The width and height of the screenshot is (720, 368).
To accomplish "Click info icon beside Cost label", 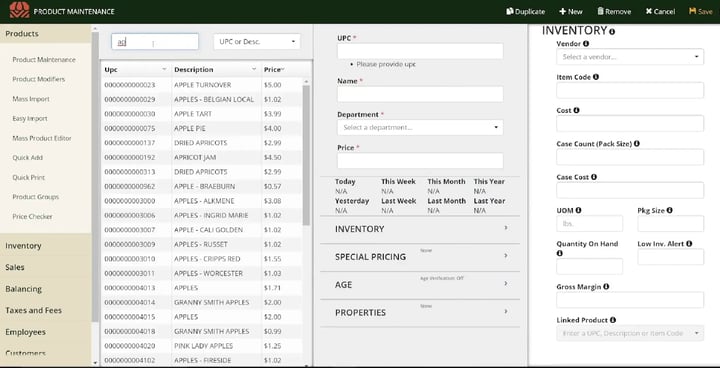I will click(x=576, y=110).
